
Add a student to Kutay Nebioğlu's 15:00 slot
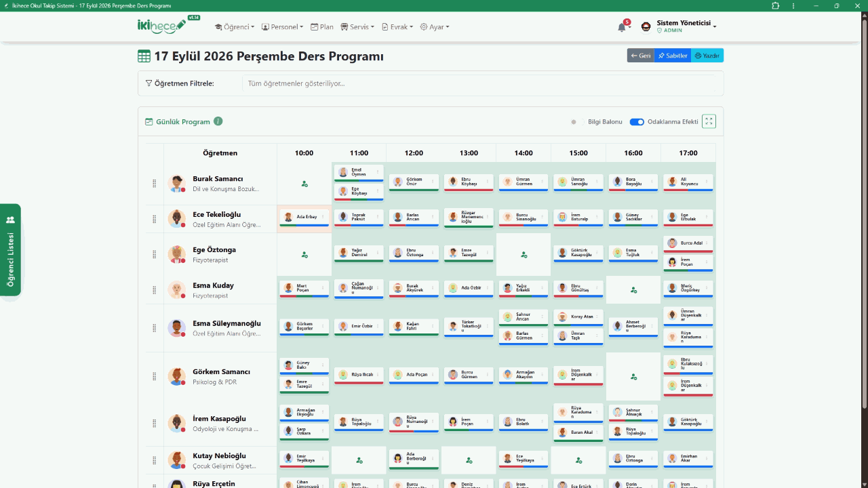[578, 460]
